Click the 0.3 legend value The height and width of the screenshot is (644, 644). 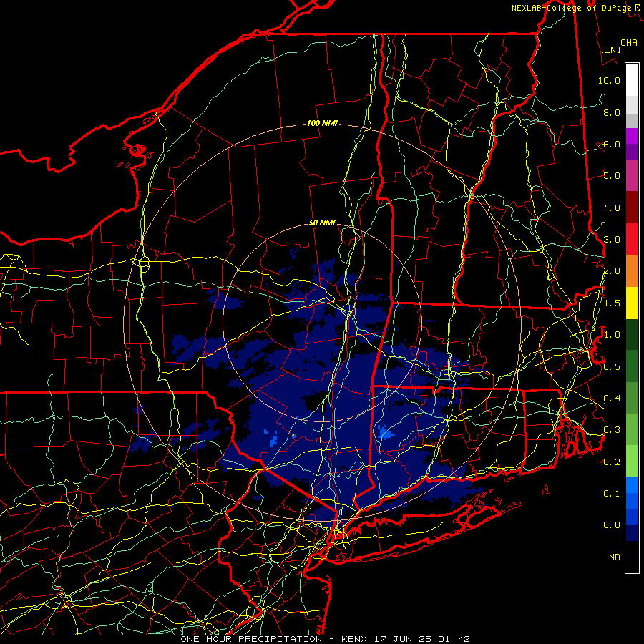pyautogui.click(x=612, y=430)
